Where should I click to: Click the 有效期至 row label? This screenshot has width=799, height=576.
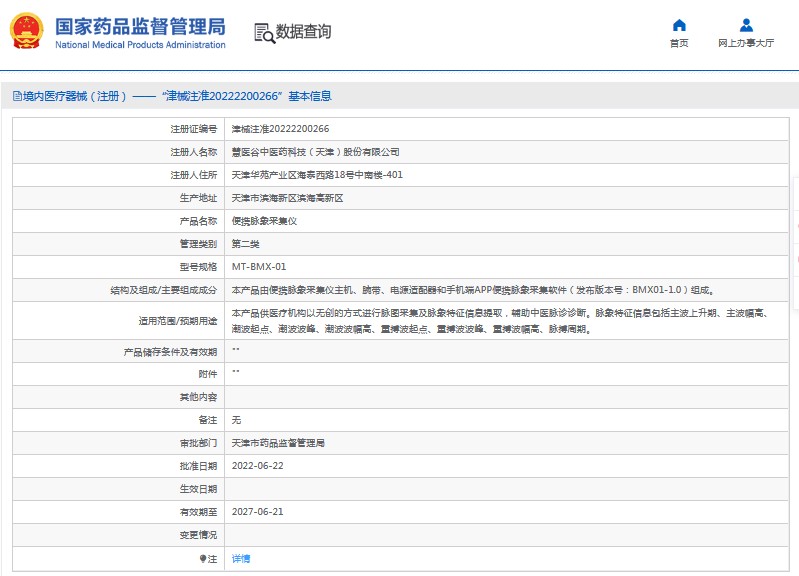coord(198,512)
